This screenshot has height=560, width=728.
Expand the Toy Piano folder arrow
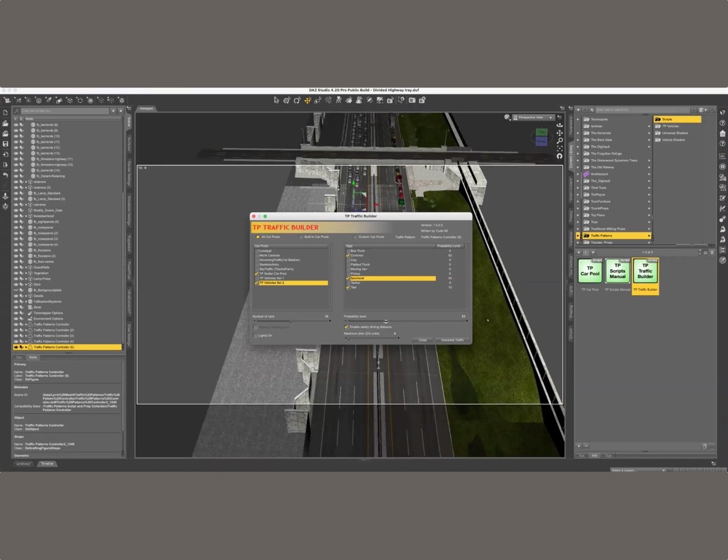578,215
